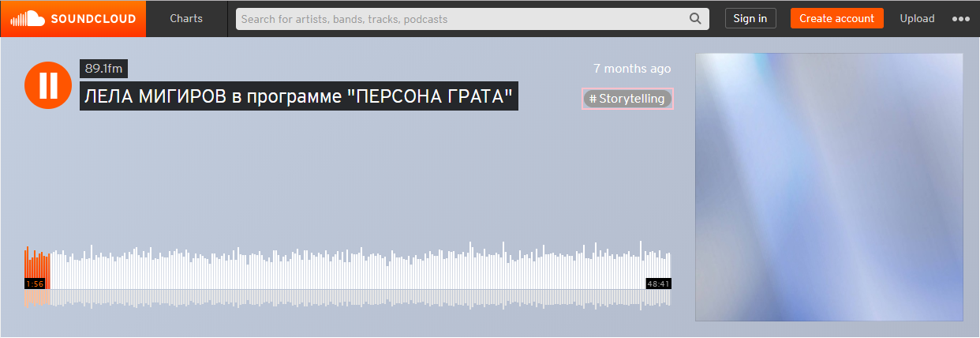The width and height of the screenshot is (980, 338).
Task: Open the SoundCloud logo home link
Action: (x=73, y=18)
